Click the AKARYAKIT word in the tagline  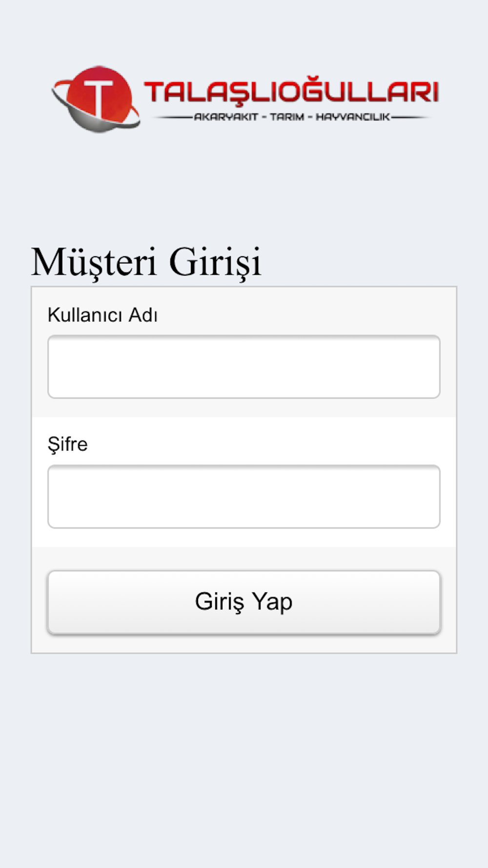[226, 117]
